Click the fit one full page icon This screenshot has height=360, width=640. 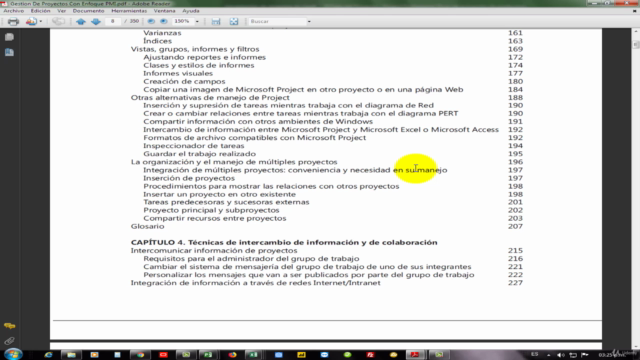(x=233, y=21)
